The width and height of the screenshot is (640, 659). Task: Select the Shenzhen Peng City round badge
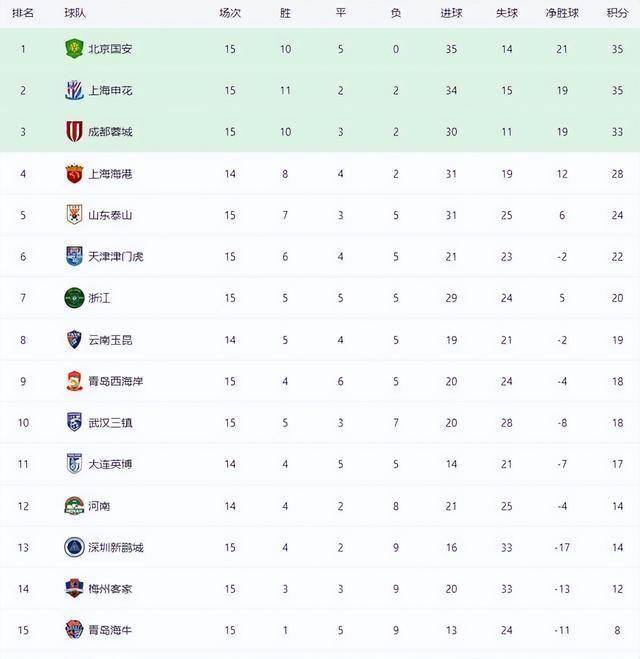click(x=74, y=547)
